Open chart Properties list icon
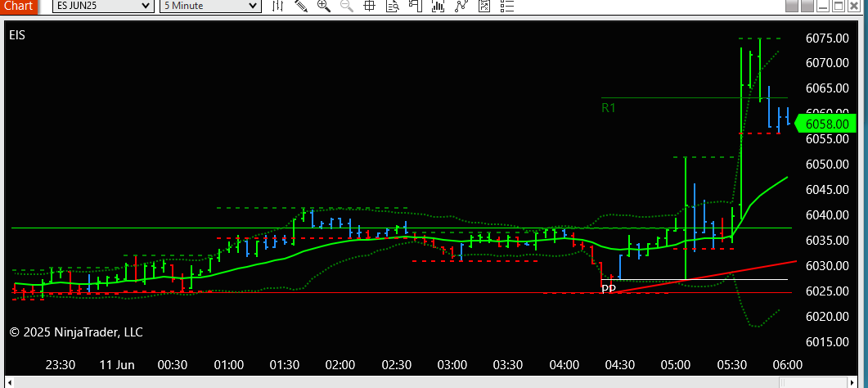Viewport: 868px width, 388px height. [506, 6]
